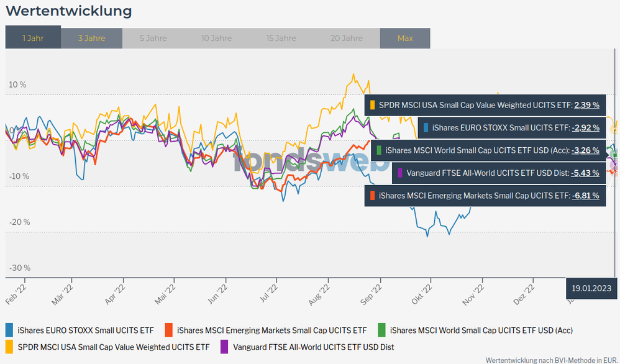
Task: Toggle blue iShares EURO STOXX legend swatch
Action: click(x=9, y=330)
